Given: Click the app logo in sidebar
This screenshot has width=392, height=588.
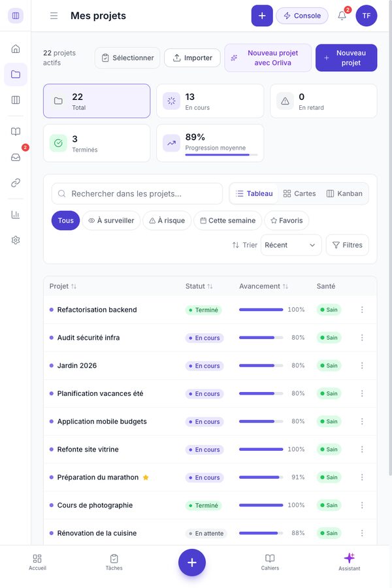Looking at the screenshot, I should pos(16,16).
